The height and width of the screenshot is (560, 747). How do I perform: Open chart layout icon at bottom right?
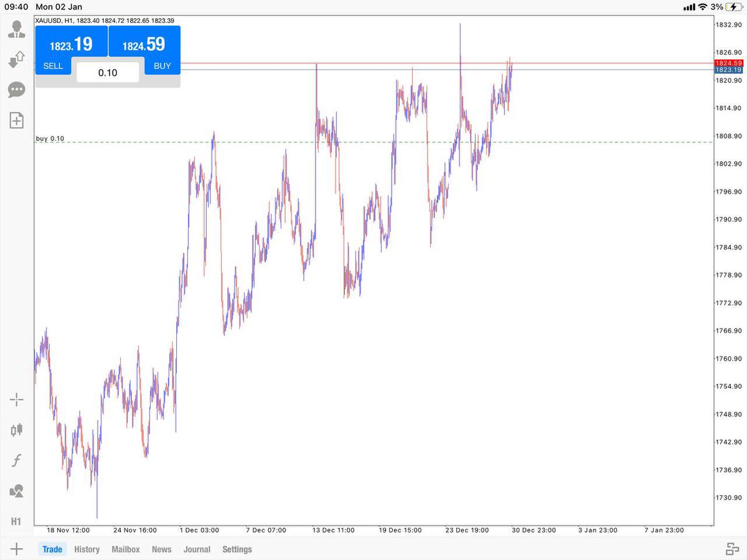click(x=732, y=549)
